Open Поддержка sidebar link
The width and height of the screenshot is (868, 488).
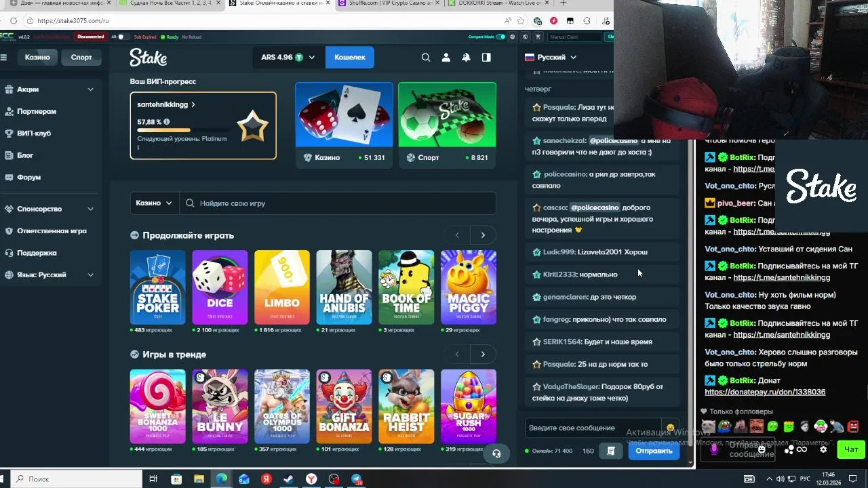37,253
